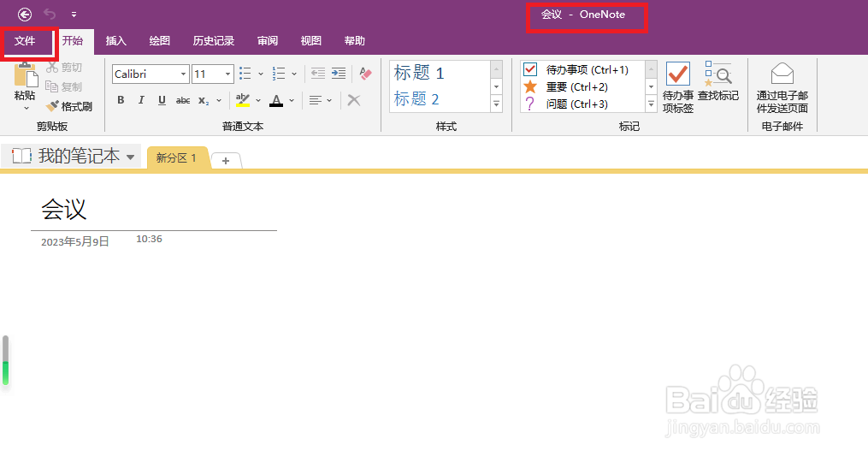Open the quick access toolbar customize arrow
This screenshot has width=868, height=457.
pyautogui.click(x=74, y=15)
